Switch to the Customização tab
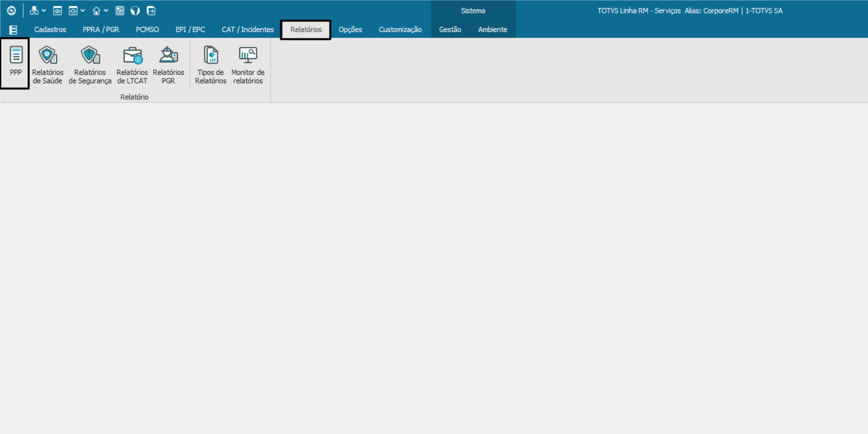The width and height of the screenshot is (868, 434). (x=400, y=29)
